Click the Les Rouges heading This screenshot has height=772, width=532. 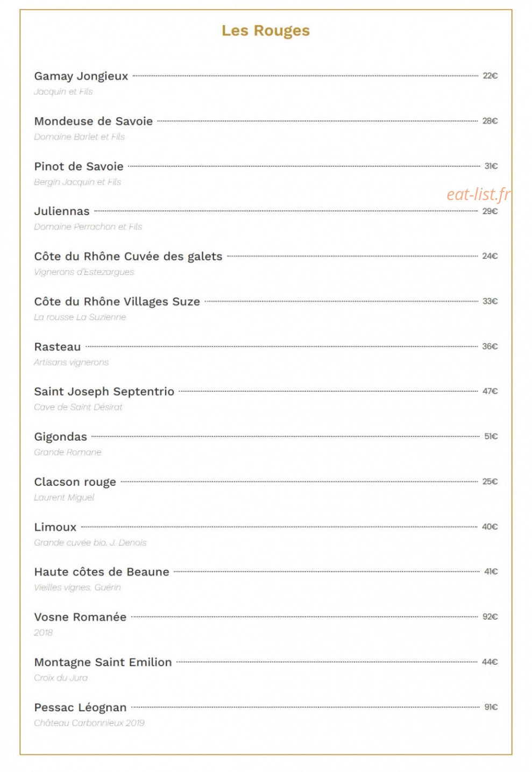coord(266,31)
